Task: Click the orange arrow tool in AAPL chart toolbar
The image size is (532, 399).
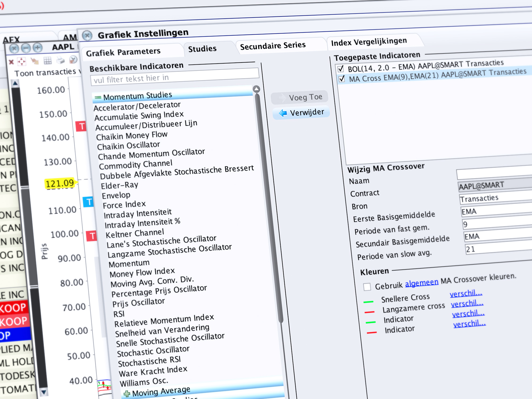Action: pos(35,61)
